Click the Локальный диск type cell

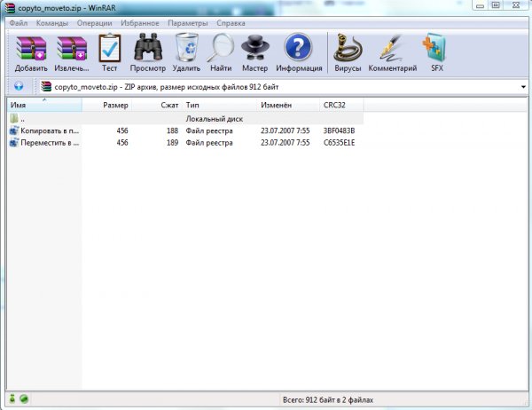[214, 119]
